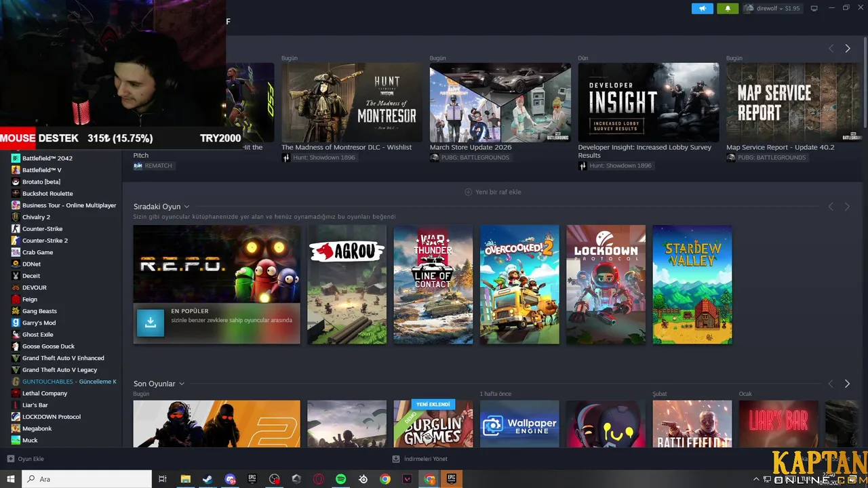
Task: Click the Megabonk sidebar icon
Action: [x=16, y=428]
